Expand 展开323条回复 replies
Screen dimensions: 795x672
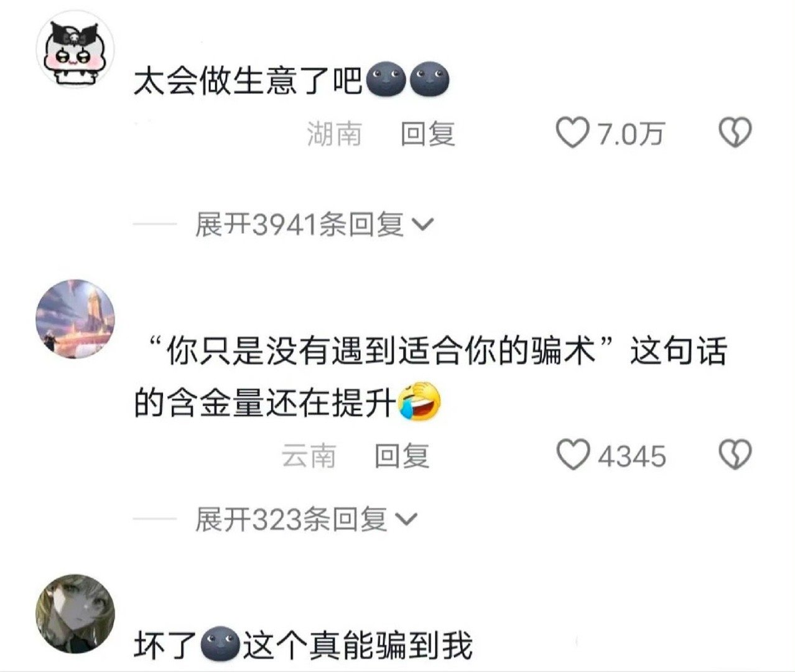(305, 520)
